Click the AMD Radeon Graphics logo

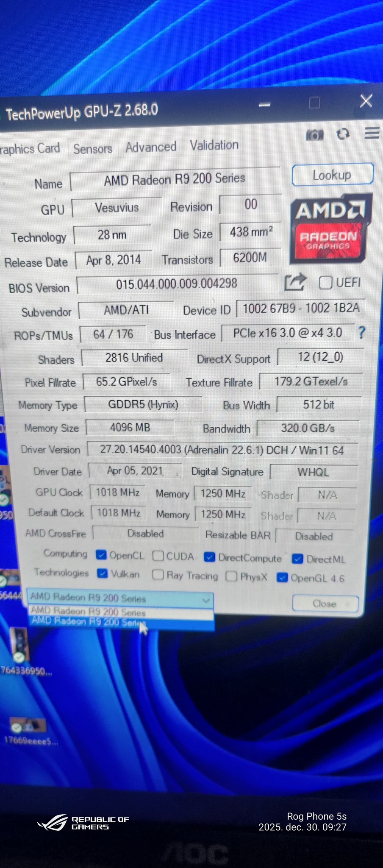click(x=331, y=228)
